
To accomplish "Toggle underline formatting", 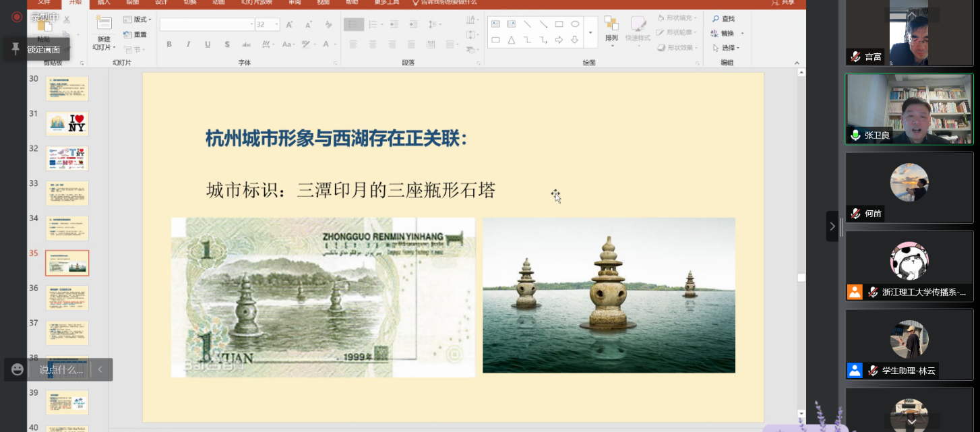I will [x=208, y=44].
